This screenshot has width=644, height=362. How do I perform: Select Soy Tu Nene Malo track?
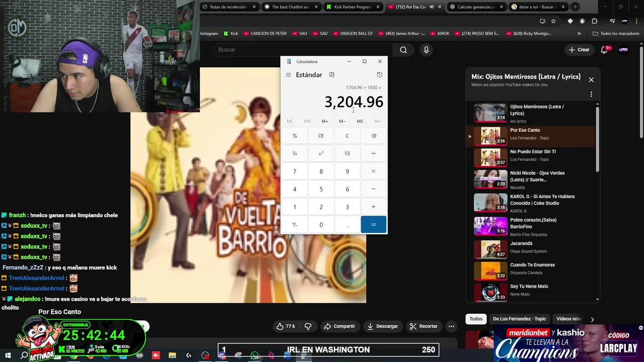click(533, 292)
